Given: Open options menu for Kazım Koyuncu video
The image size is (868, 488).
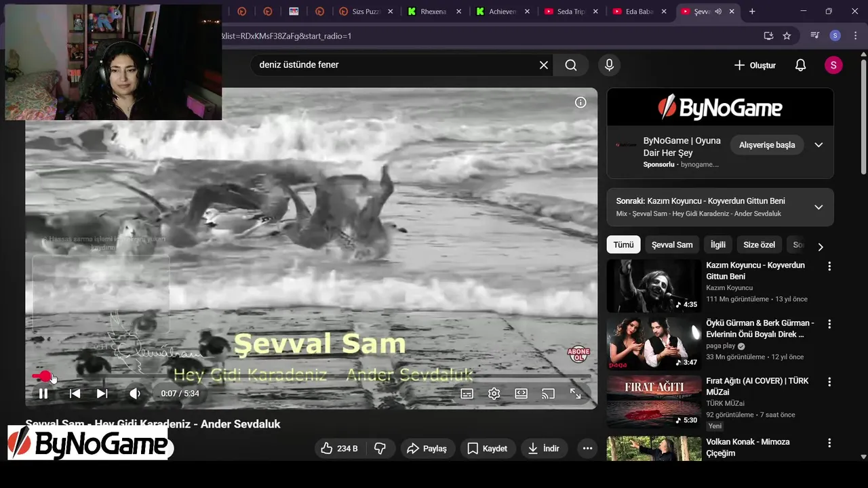Looking at the screenshot, I should 829,266.
